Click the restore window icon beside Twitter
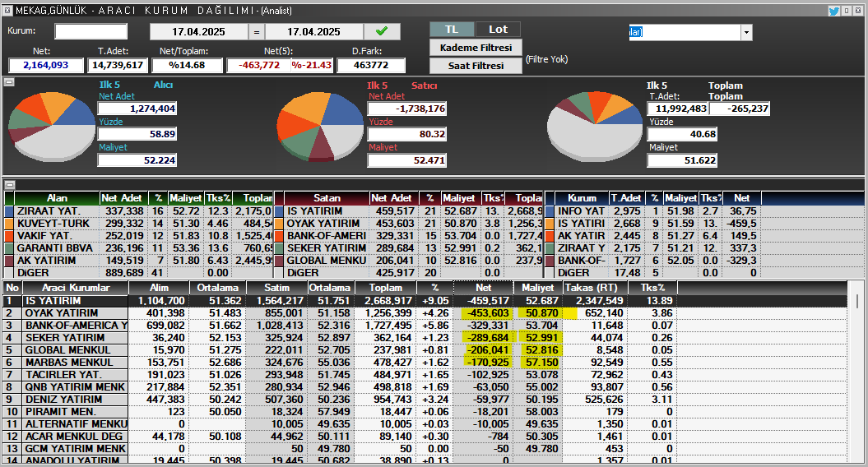868x467 pixels. (847, 11)
